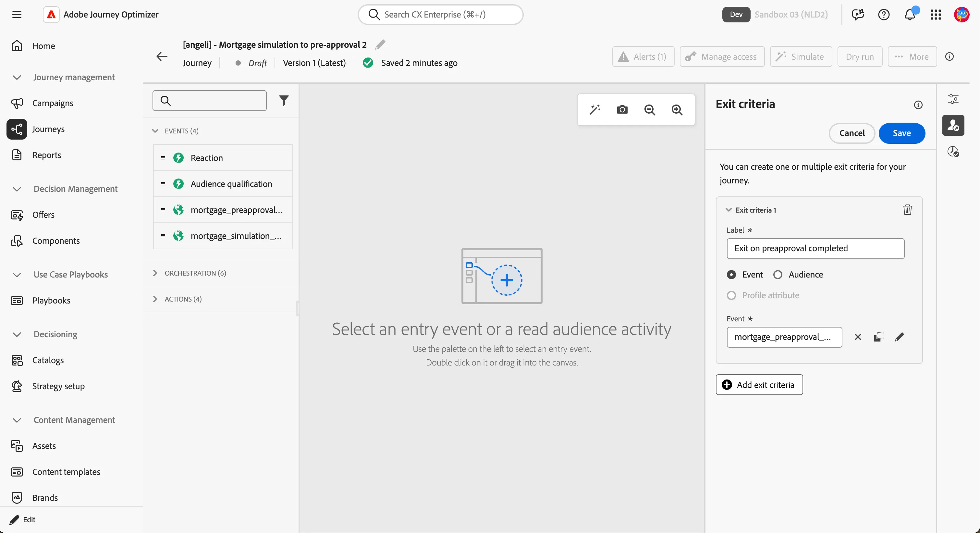Open the hamburger navigation menu
The width and height of the screenshot is (980, 533).
tap(17, 15)
